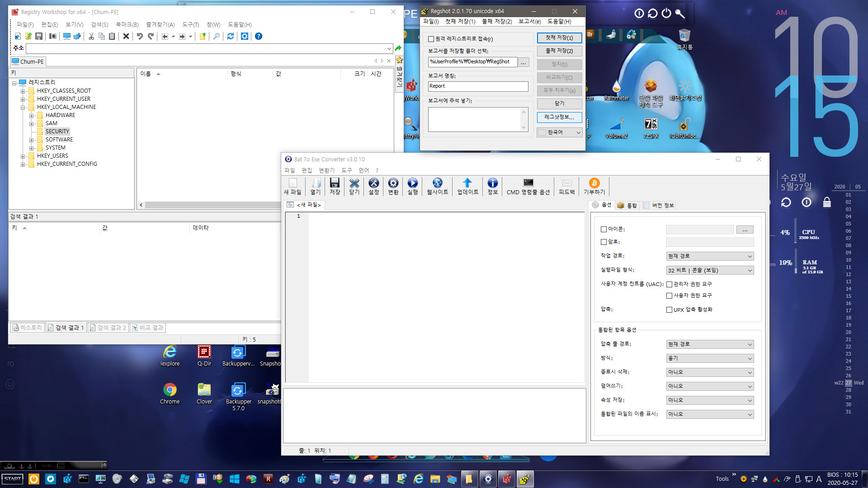
Task: Click START button on the taskbar
Action: [13, 479]
